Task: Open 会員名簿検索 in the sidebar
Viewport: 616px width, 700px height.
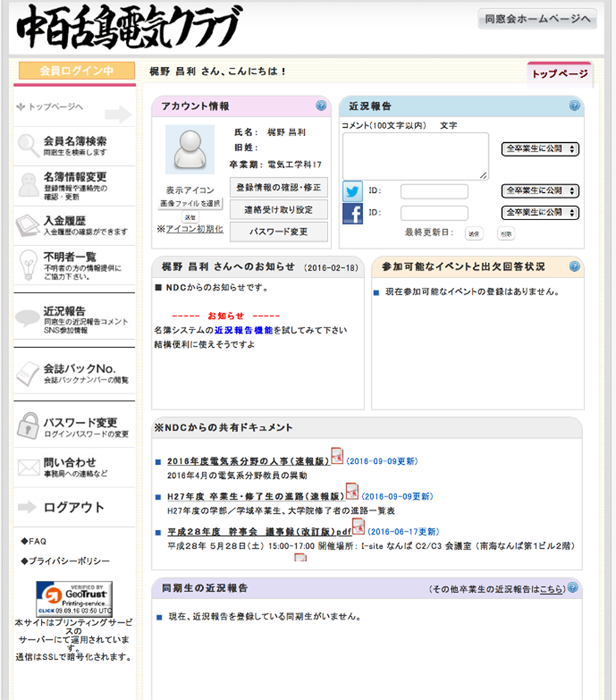Action: 74,146
